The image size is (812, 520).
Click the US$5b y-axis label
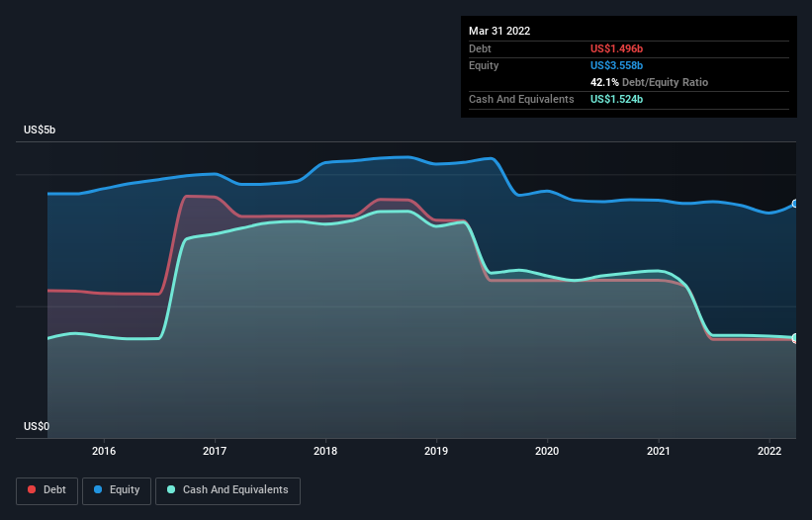[x=40, y=130]
